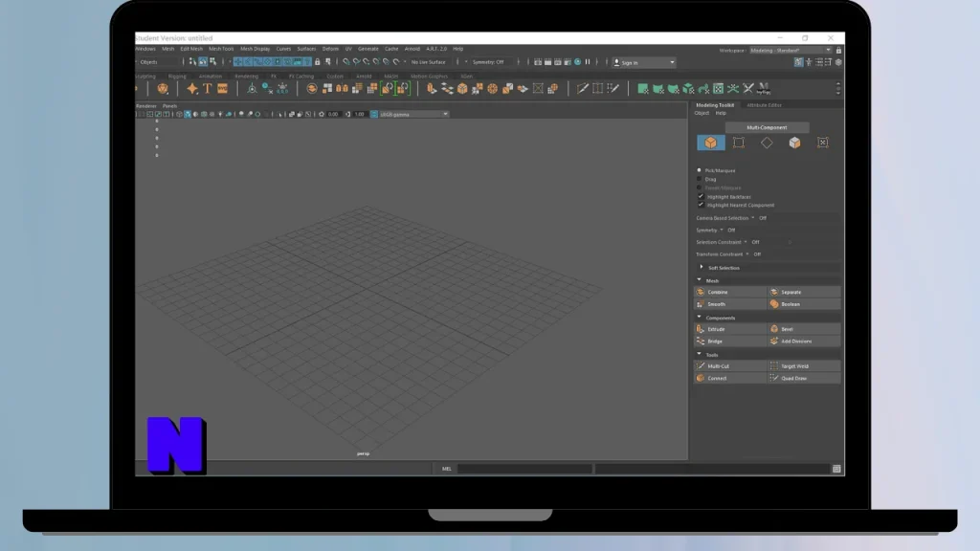Click the IPR render circular icon

click(x=577, y=62)
